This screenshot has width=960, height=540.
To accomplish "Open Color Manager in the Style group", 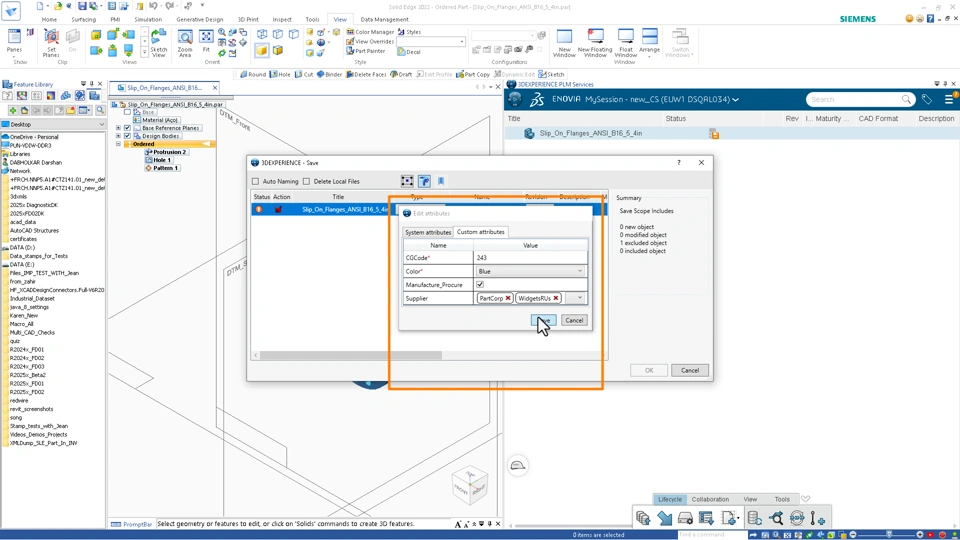I will pyautogui.click(x=370, y=32).
